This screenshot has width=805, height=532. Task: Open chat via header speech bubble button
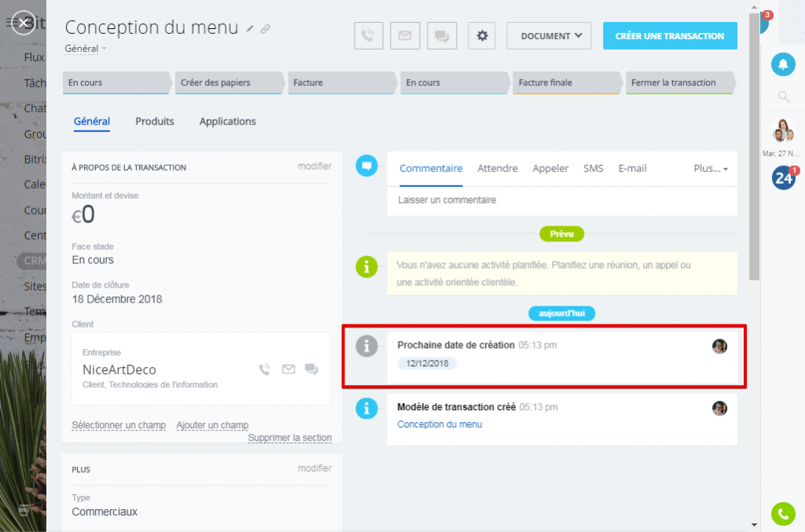442,36
